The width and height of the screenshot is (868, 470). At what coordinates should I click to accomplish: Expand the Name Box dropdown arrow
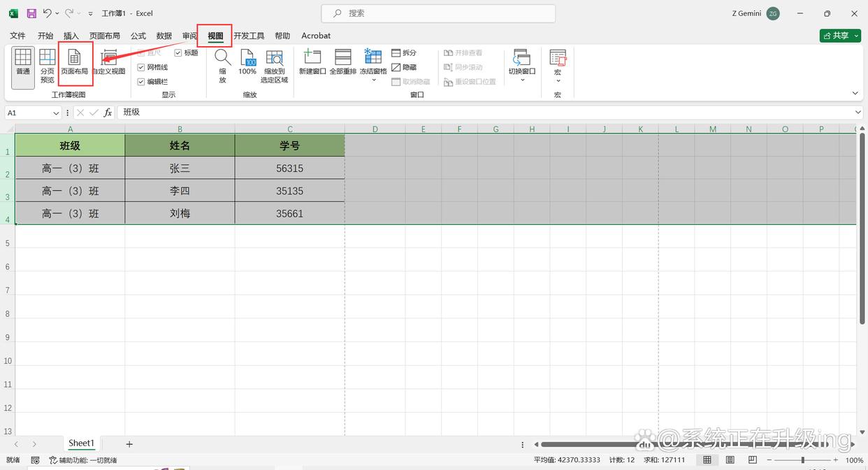tap(57, 113)
